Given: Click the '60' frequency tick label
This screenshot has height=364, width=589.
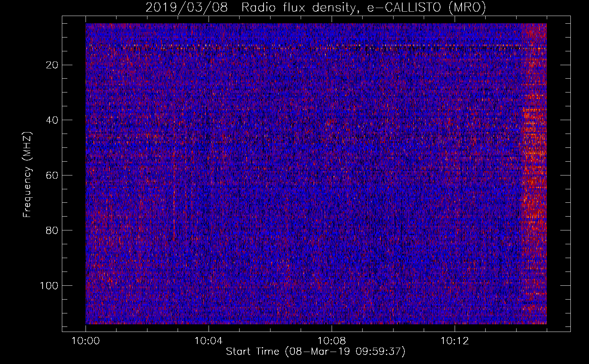Looking at the screenshot, I should (x=52, y=175).
